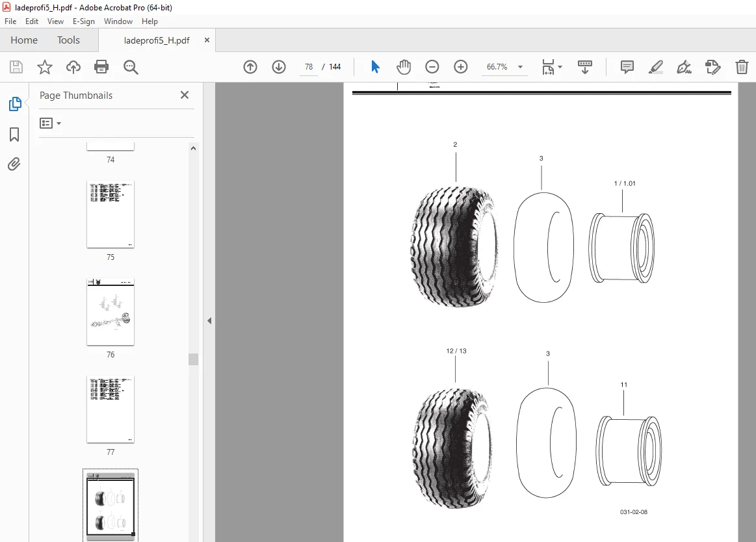This screenshot has height=542, width=756.
Task: Open the stamp tool icon
Action: (x=712, y=67)
